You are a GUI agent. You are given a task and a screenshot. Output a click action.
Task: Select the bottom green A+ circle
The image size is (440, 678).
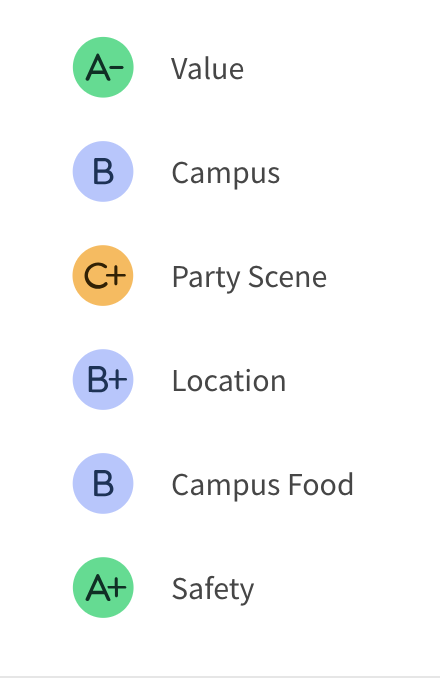click(x=103, y=587)
